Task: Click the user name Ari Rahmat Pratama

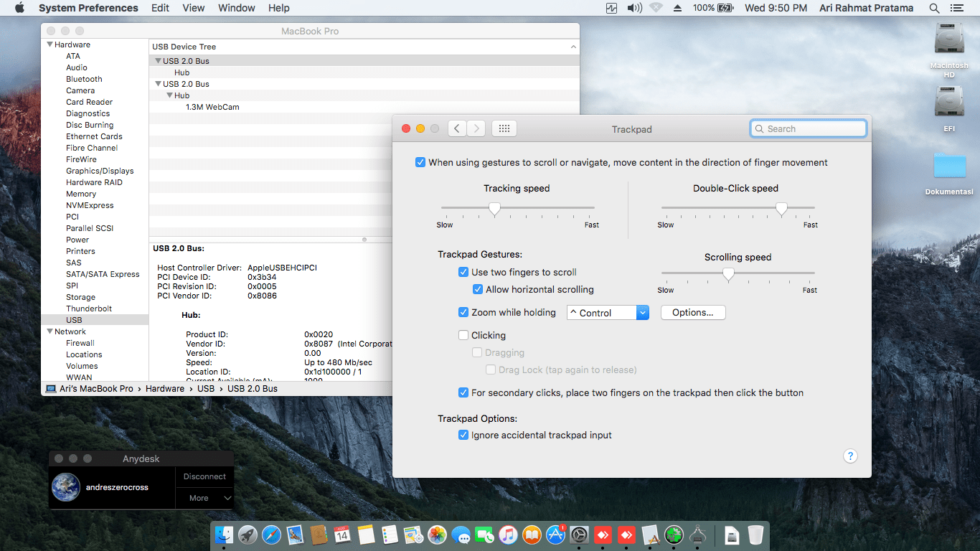Action: pos(866,8)
